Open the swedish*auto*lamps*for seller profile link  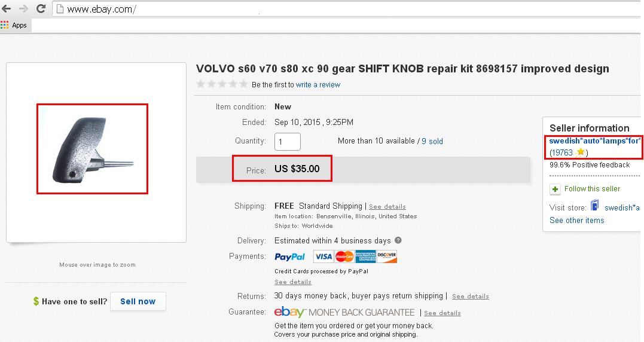595,141
